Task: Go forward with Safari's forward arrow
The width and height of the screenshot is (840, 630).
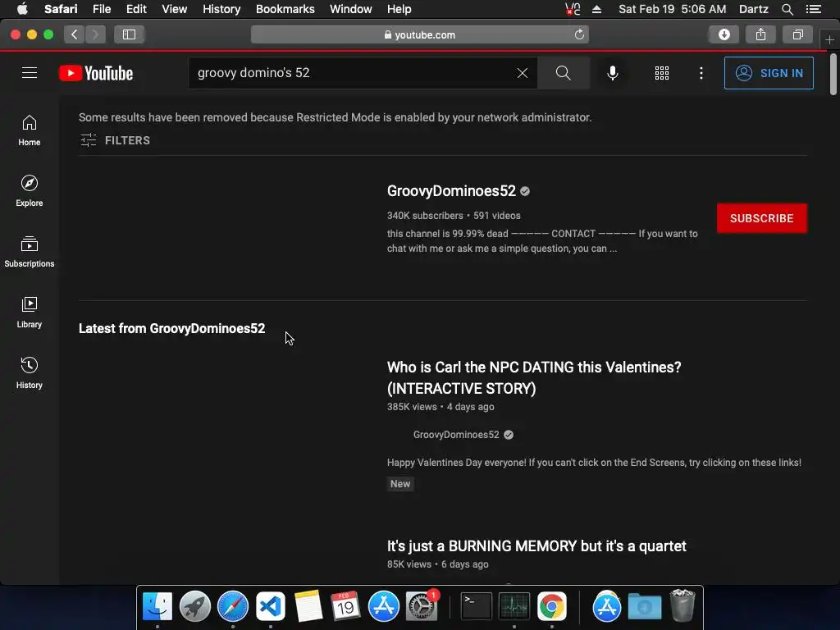Action: click(x=95, y=34)
